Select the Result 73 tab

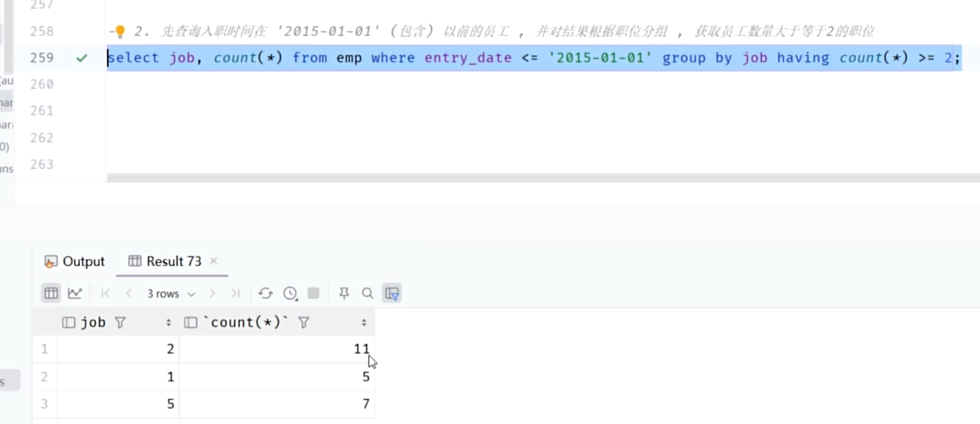[165, 261]
